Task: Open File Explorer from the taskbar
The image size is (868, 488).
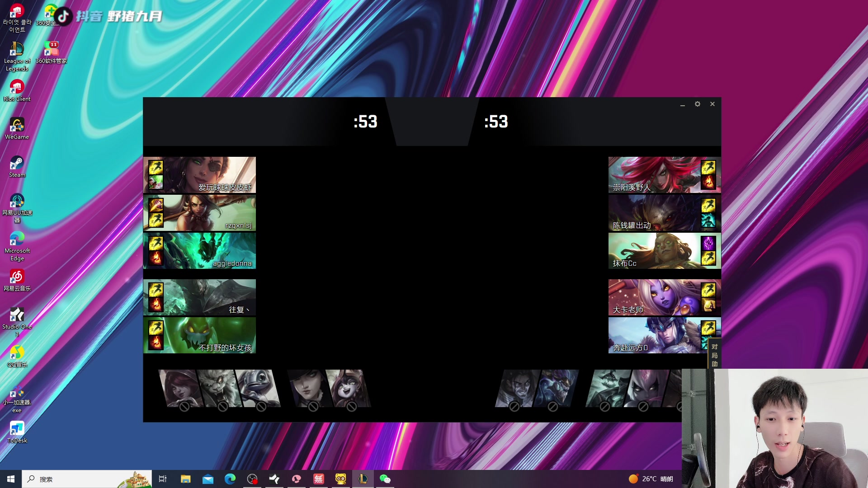Action: [185, 479]
